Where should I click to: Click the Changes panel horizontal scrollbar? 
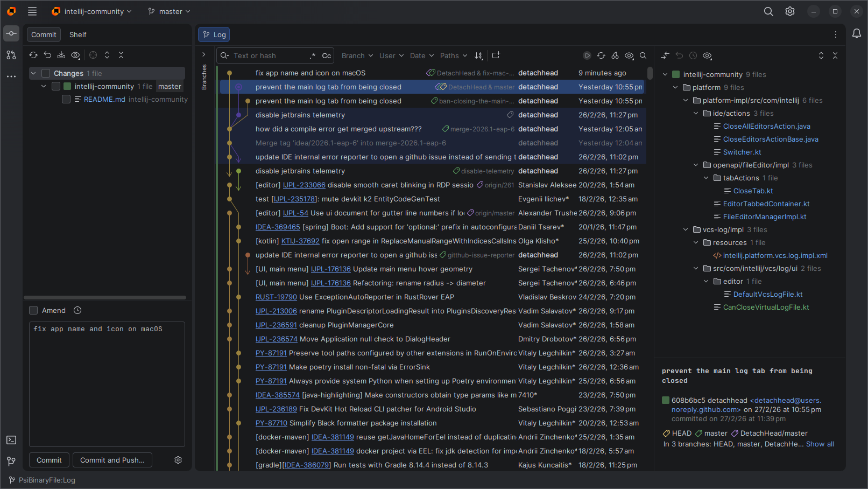(x=105, y=297)
